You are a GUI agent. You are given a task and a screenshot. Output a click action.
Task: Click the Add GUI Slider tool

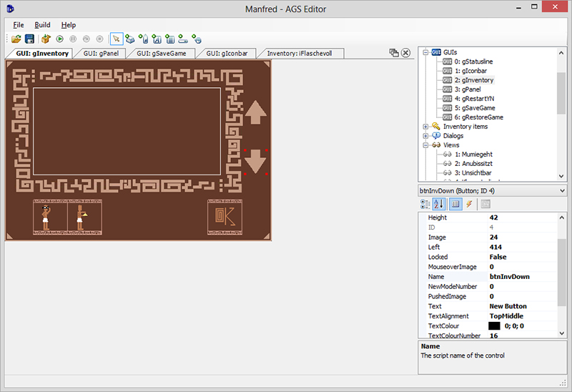pos(183,39)
